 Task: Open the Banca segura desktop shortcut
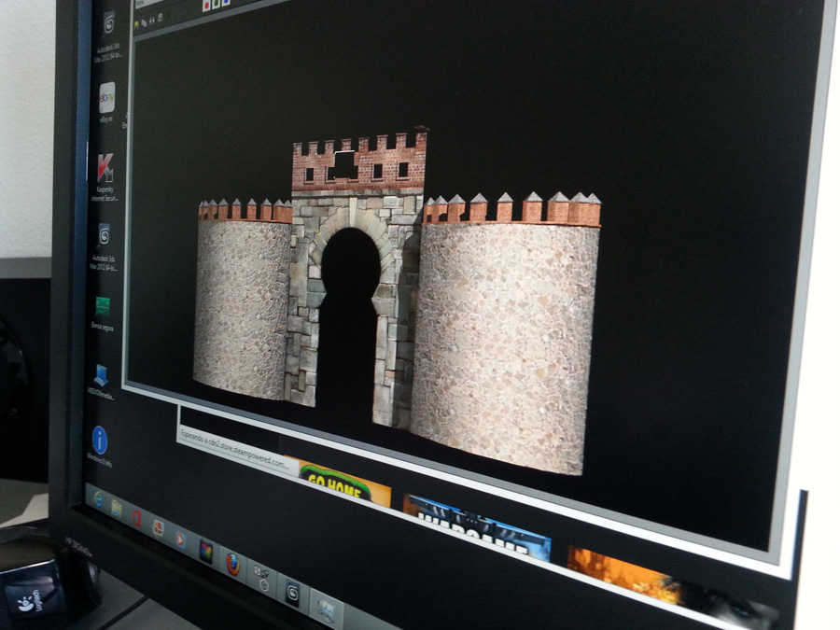pyautogui.click(x=103, y=306)
